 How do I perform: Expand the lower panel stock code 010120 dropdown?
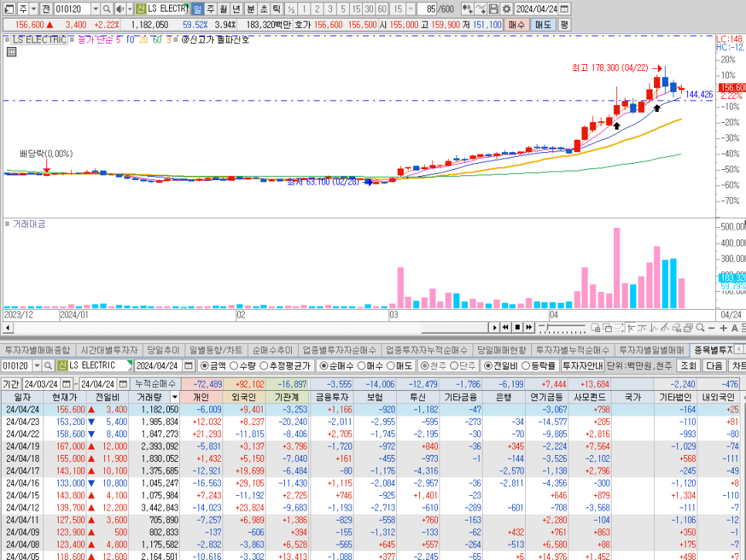(x=36, y=366)
